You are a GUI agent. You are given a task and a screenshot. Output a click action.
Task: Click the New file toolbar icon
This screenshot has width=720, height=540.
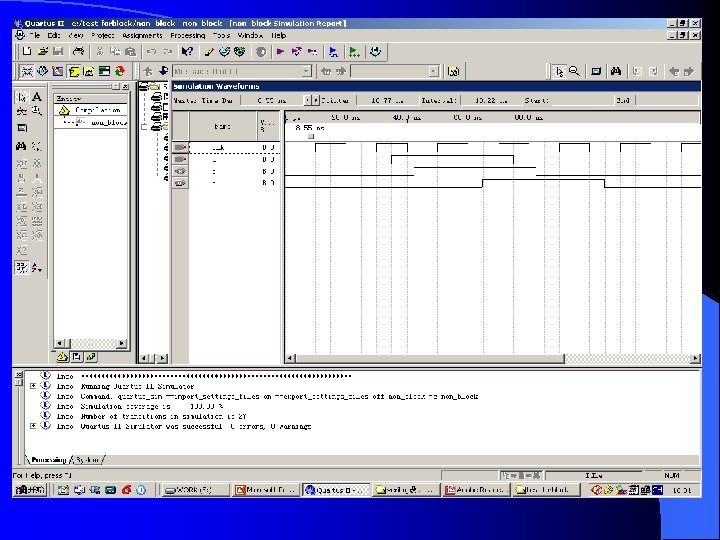[27, 51]
